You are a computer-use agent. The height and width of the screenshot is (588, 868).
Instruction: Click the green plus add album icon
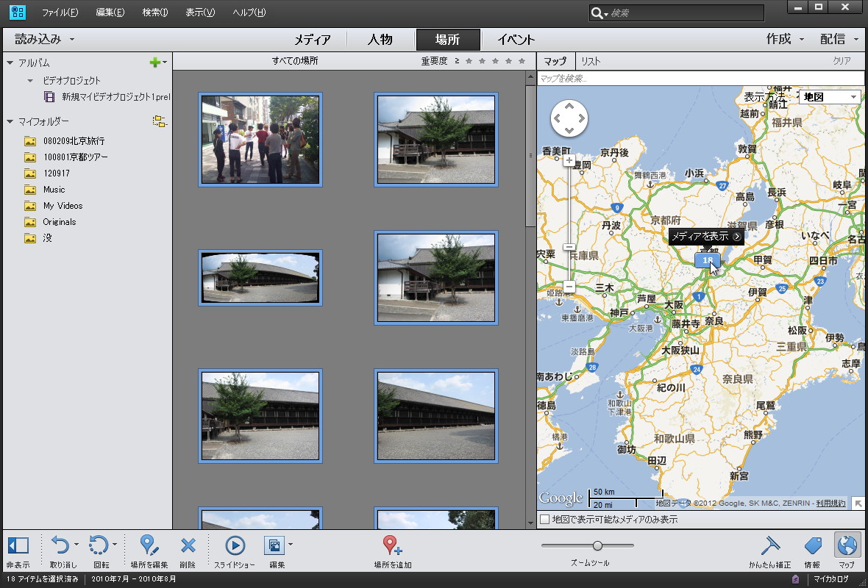154,63
